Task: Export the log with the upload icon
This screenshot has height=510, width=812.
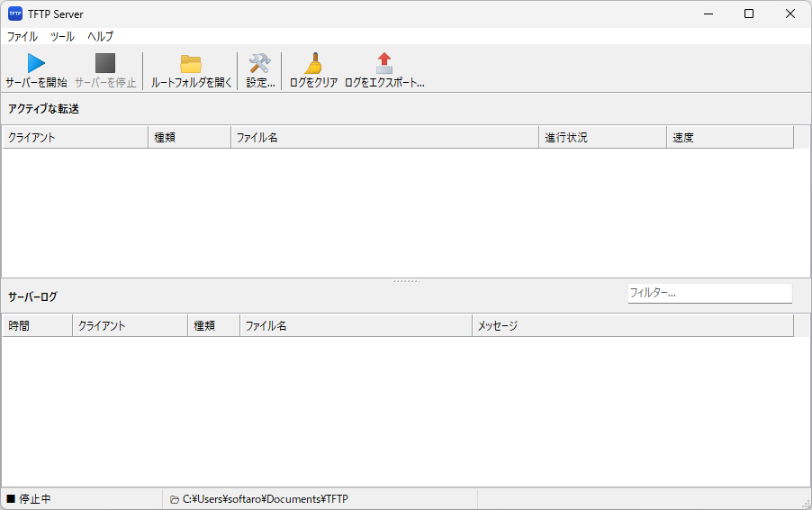Action: [x=384, y=64]
